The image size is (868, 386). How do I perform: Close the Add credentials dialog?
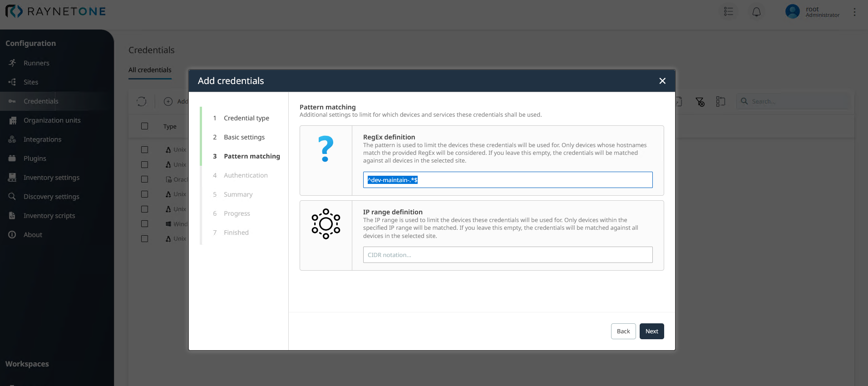coord(662,81)
